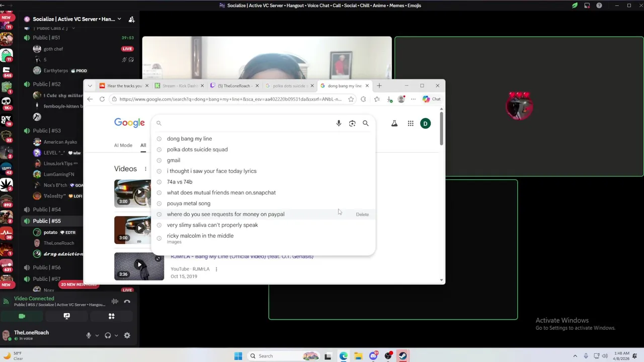
Task: Click the Google search text box
Action: [247, 123]
